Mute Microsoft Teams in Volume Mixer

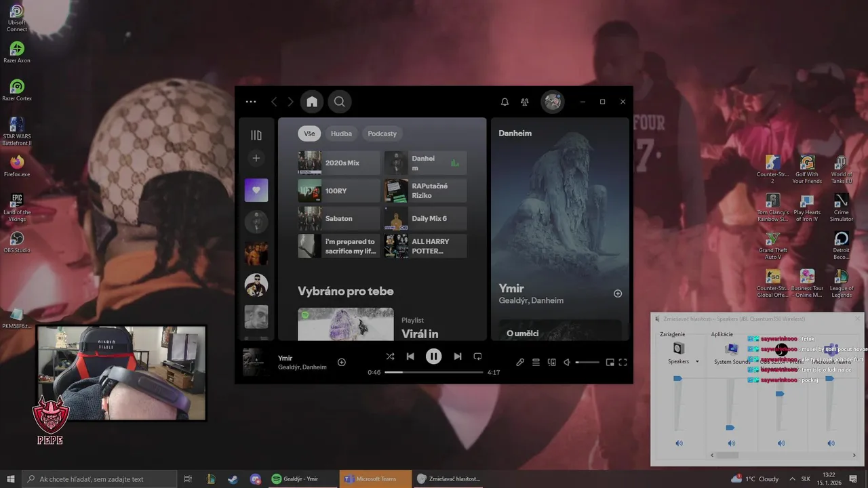pos(831,443)
